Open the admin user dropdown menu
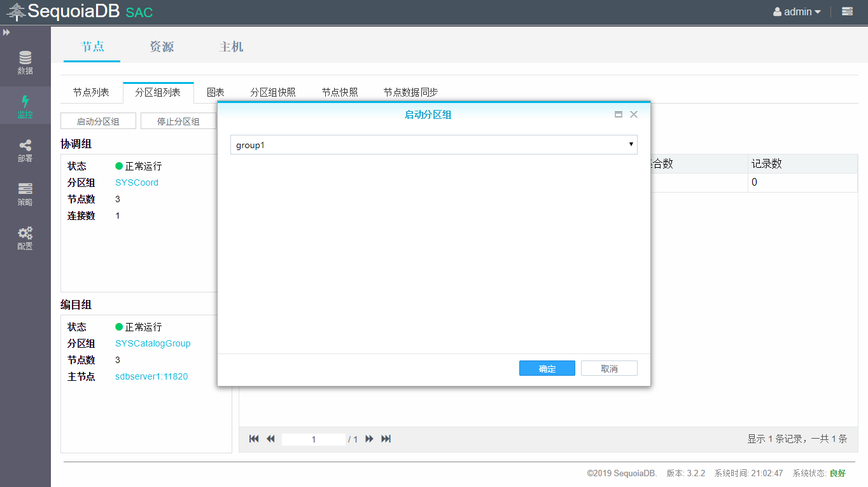 pos(797,11)
